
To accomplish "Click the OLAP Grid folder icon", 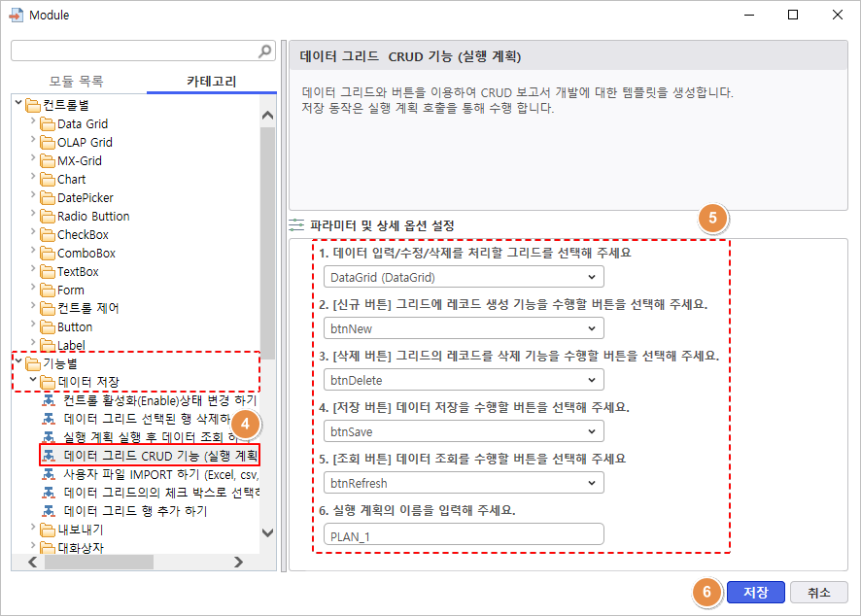I will [48, 142].
